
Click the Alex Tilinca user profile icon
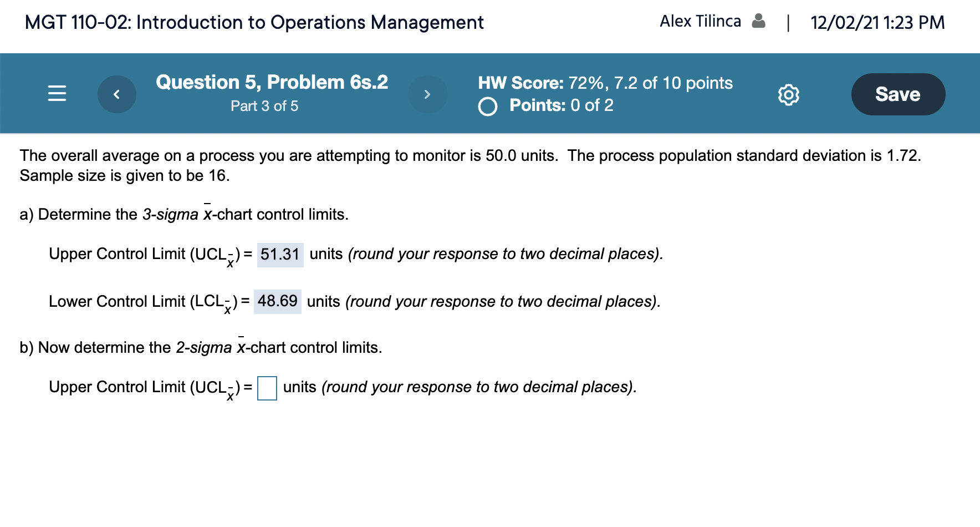point(760,21)
